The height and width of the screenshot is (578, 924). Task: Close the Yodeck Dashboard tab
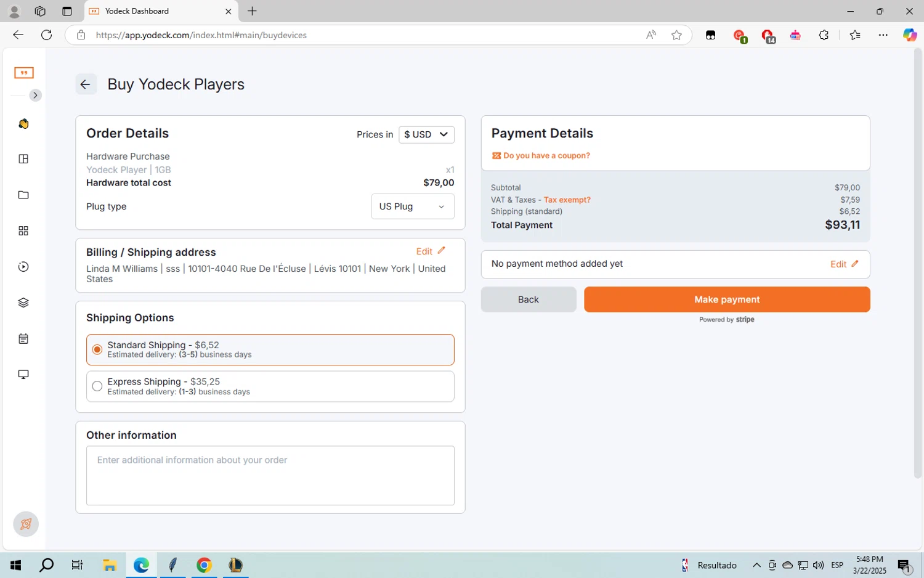(x=228, y=11)
